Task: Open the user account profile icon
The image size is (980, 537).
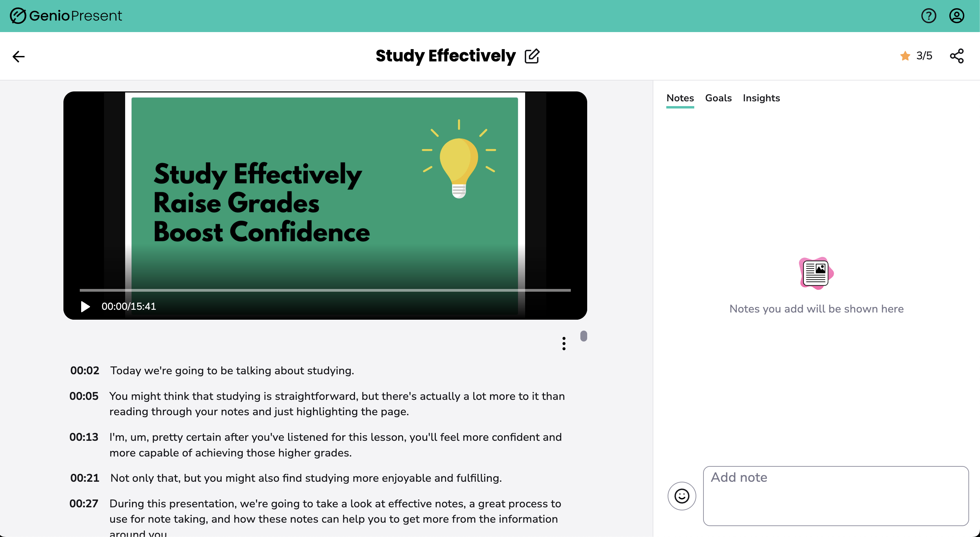Action: click(x=956, y=16)
